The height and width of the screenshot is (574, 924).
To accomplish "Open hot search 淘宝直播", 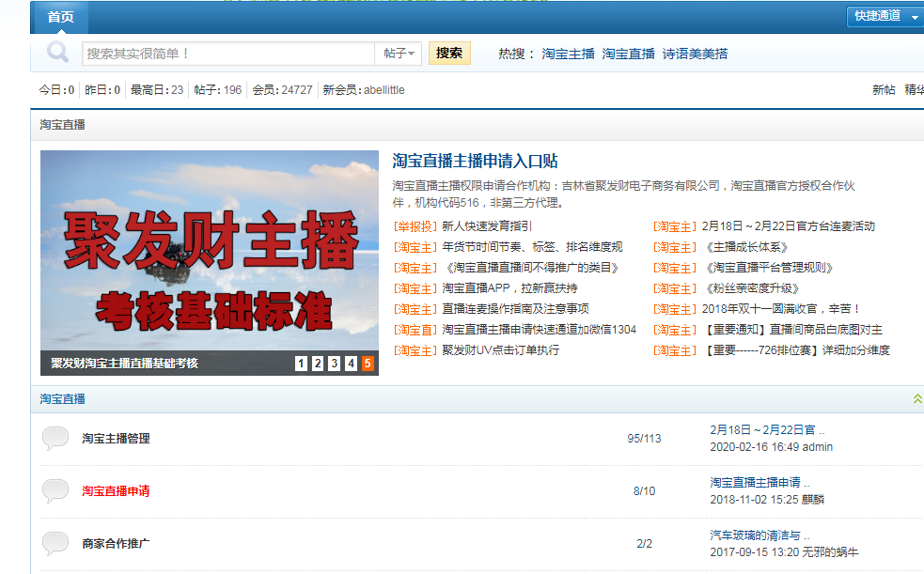I will (x=628, y=54).
